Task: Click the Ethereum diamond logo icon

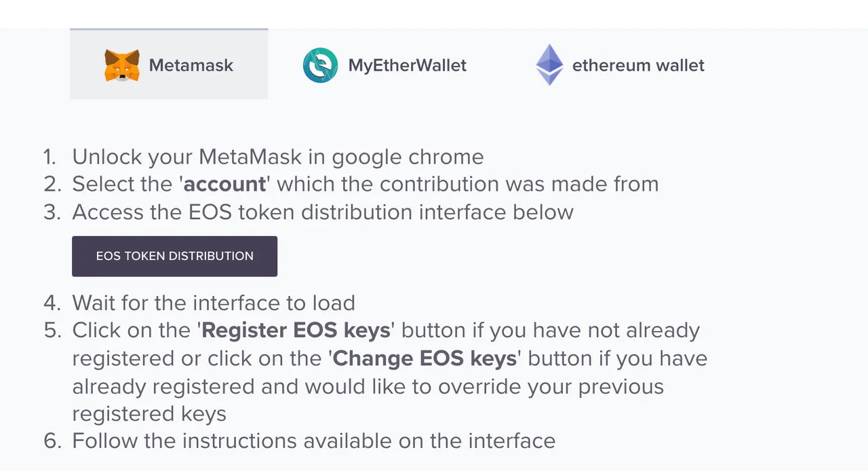Action: coord(550,65)
